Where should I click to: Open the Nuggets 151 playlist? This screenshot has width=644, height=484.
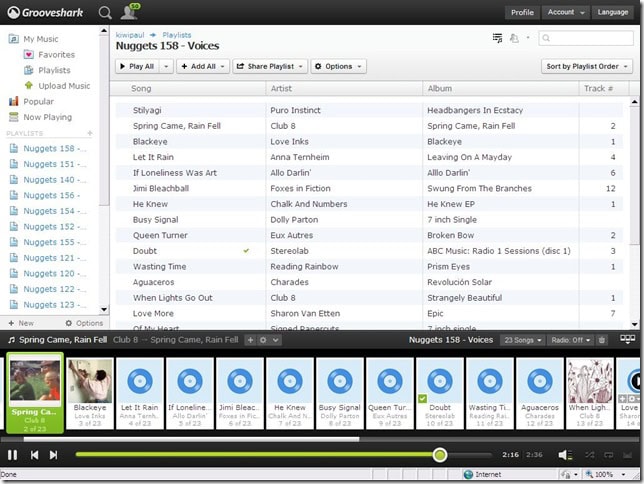(x=48, y=164)
